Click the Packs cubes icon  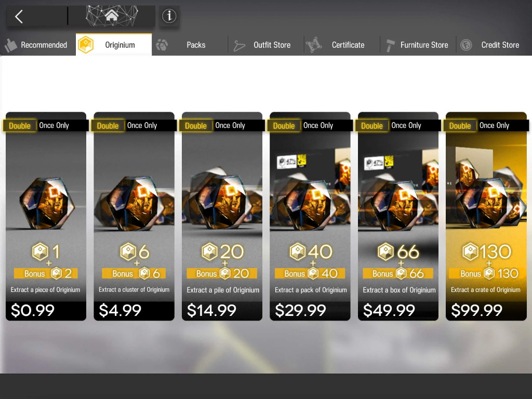click(162, 45)
